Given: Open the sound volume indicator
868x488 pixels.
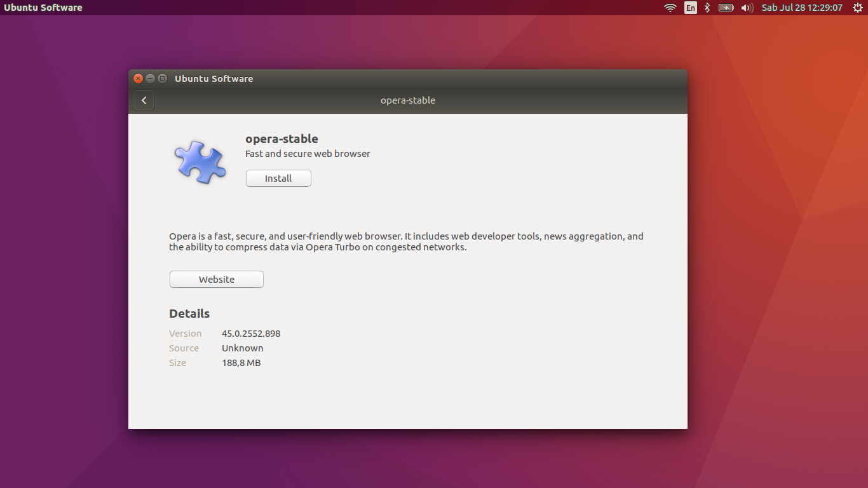Looking at the screenshot, I should pos(746,8).
